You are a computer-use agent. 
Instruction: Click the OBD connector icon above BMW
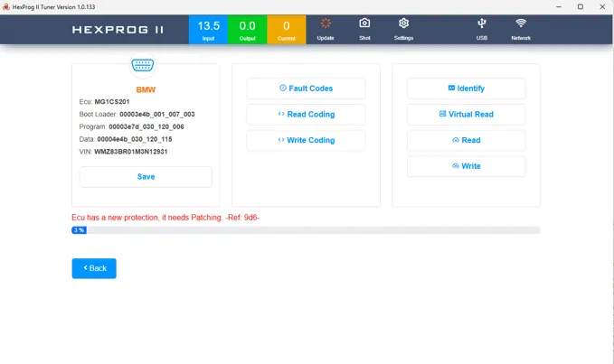143,65
